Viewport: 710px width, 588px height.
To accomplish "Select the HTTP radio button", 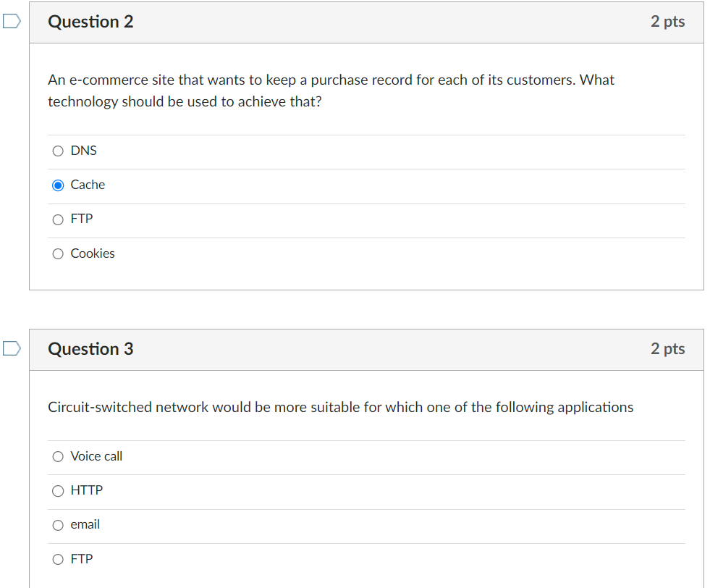I will click(x=58, y=491).
